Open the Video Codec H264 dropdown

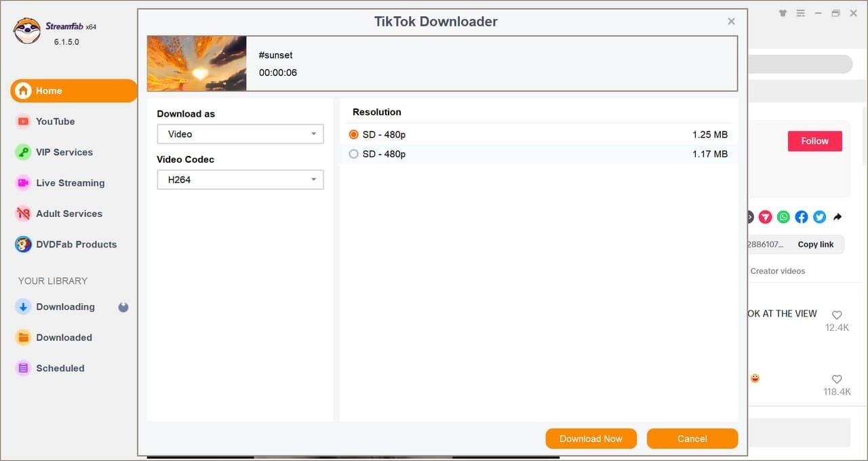tap(240, 180)
